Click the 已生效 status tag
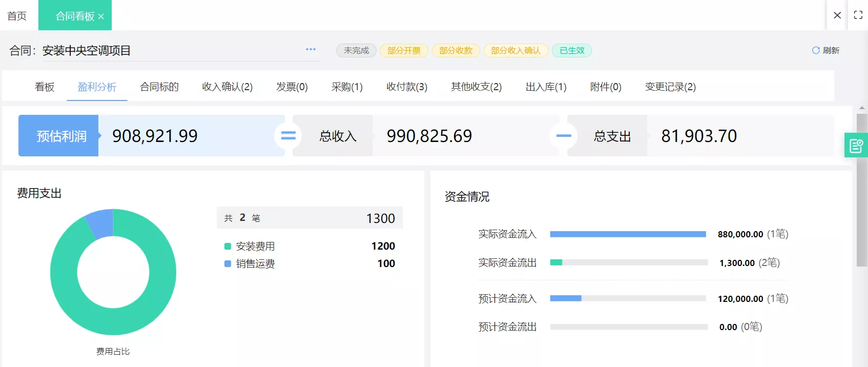The height and width of the screenshot is (367, 868). 572,50
